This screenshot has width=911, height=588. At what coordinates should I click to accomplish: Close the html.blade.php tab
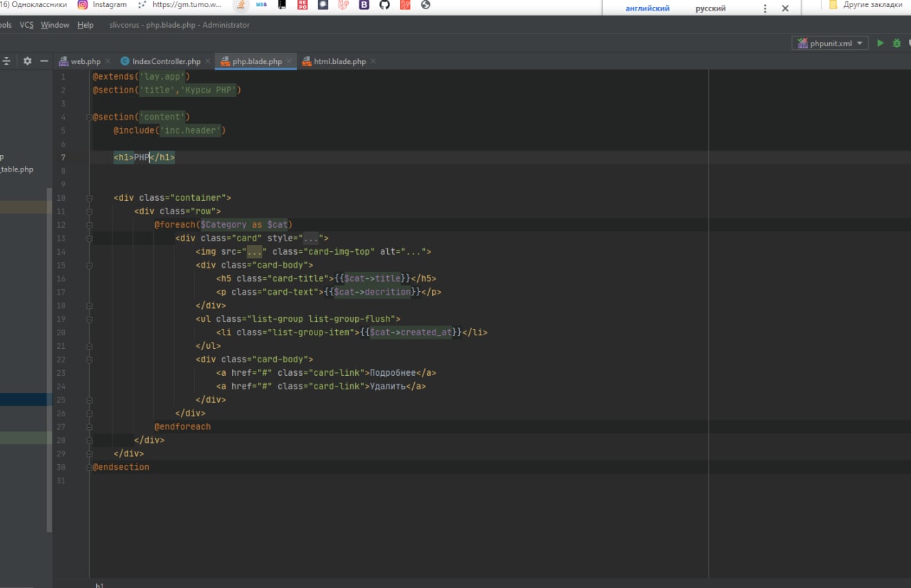[374, 62]
